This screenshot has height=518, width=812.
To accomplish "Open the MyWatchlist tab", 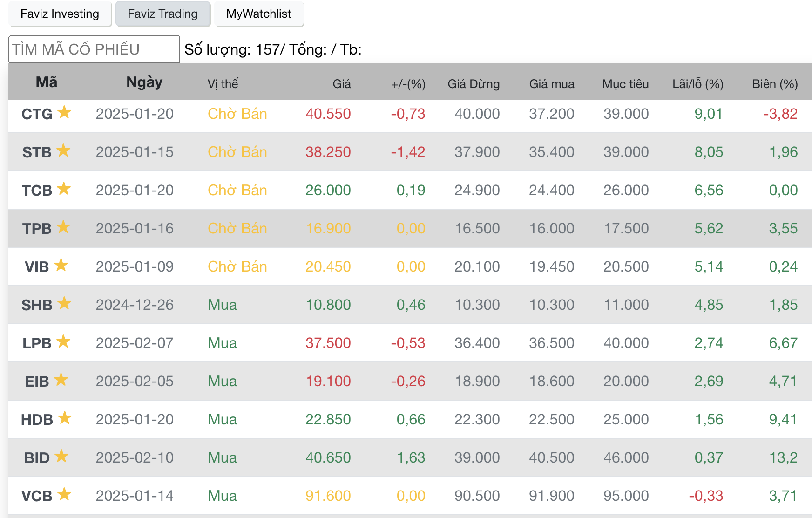I will point(259,14).
